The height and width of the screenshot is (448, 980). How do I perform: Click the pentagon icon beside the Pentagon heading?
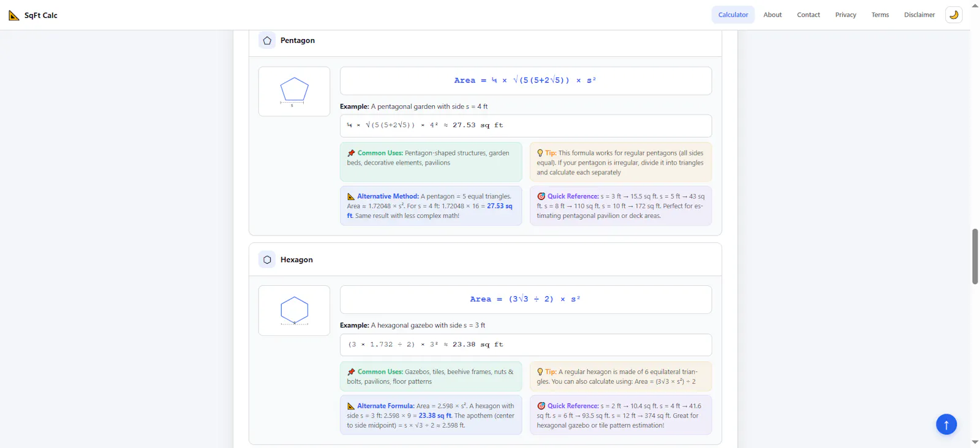tap(267, 40)
